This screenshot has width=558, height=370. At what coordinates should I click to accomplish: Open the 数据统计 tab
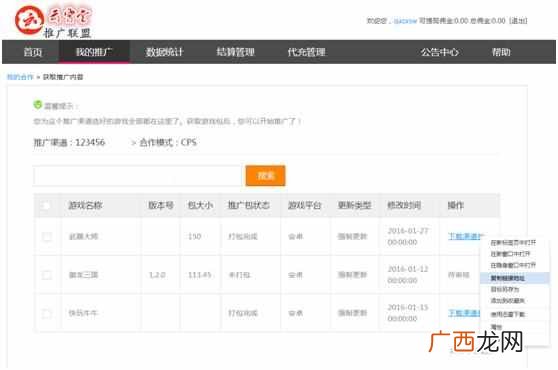click(164, 52)
